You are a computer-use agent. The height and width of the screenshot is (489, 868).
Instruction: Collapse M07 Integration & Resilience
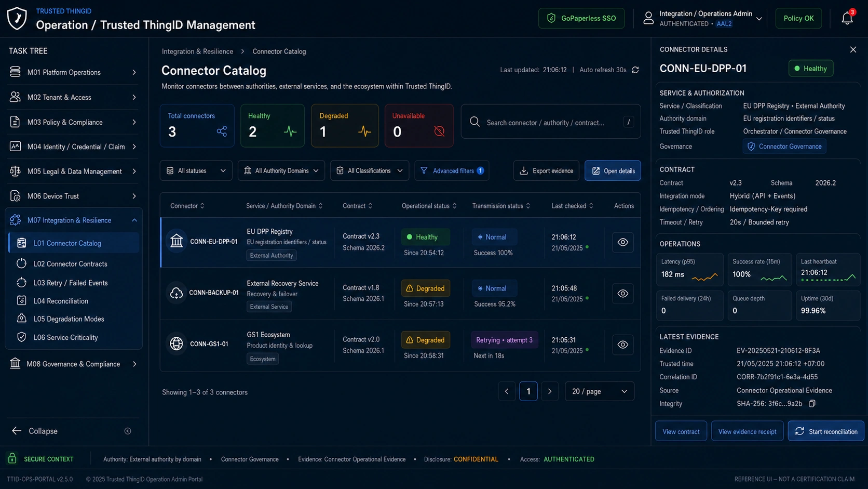[73, 220]
